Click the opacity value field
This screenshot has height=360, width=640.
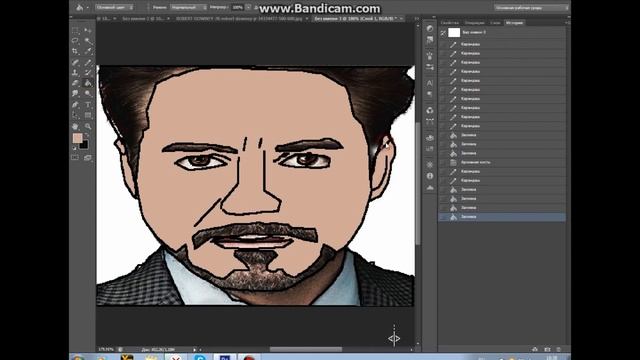[x=238, y=7]
